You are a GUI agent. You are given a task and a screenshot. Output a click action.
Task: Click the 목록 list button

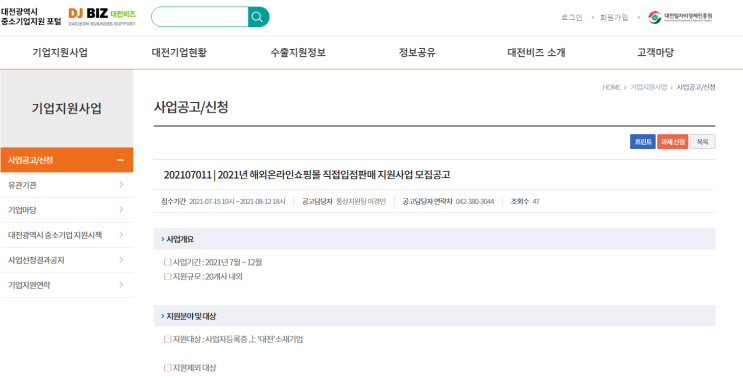click(x=703, y=142)
